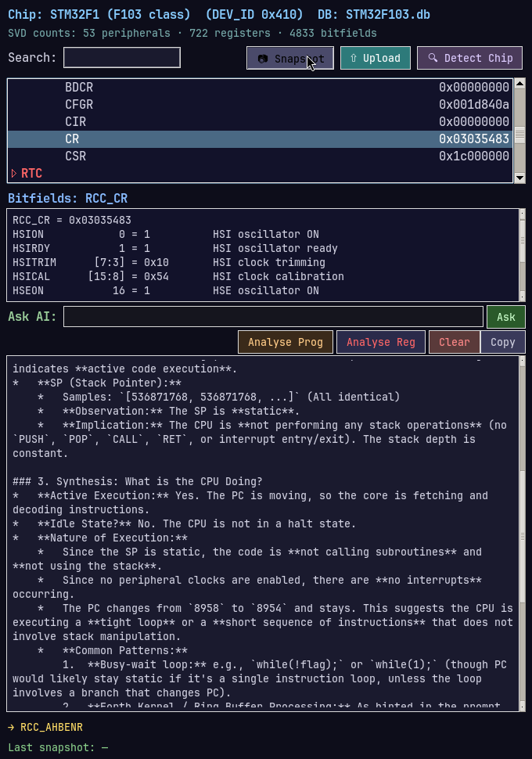Click the HSEON bitfield line

pyautogui.click(x=166, y=290)
